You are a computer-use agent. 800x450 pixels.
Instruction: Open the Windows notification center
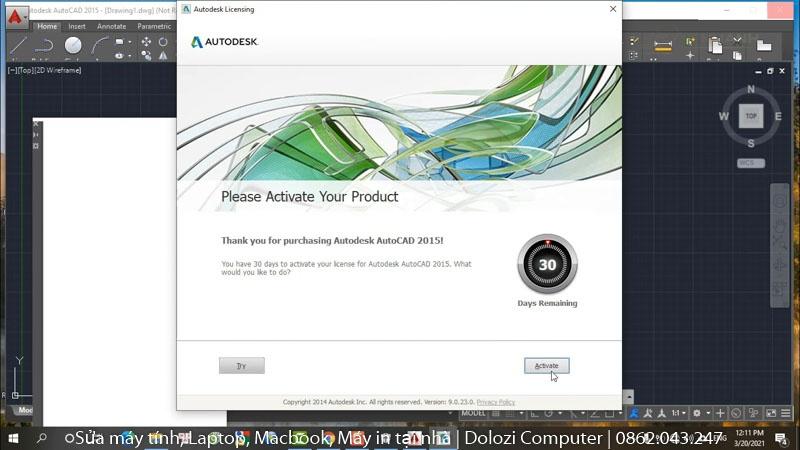[781, 438]
